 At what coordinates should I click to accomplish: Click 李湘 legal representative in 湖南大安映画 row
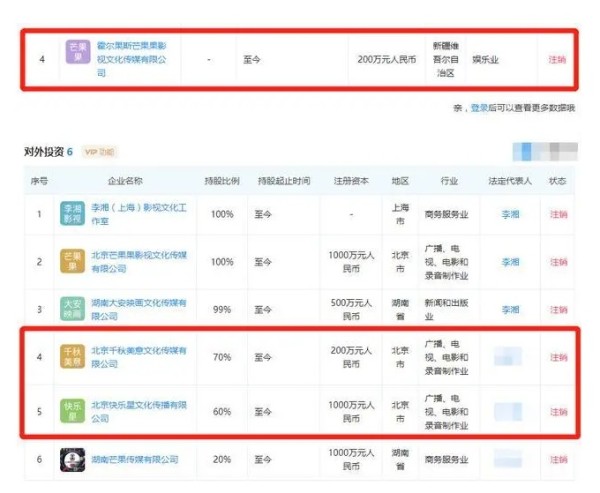[x=510, y=309]
